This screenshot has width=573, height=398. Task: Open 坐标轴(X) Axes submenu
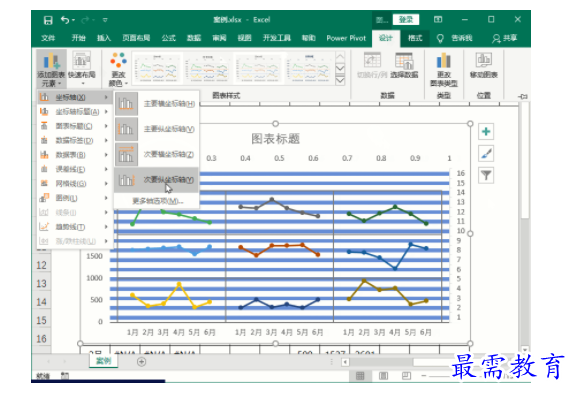(x=75, y=97)
